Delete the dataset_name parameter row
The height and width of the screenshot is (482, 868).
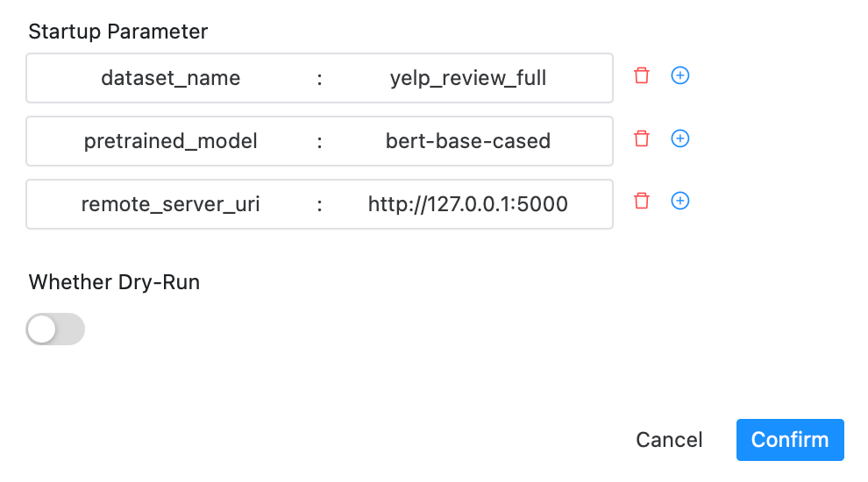pyautogui.click(x=642, y=75)
